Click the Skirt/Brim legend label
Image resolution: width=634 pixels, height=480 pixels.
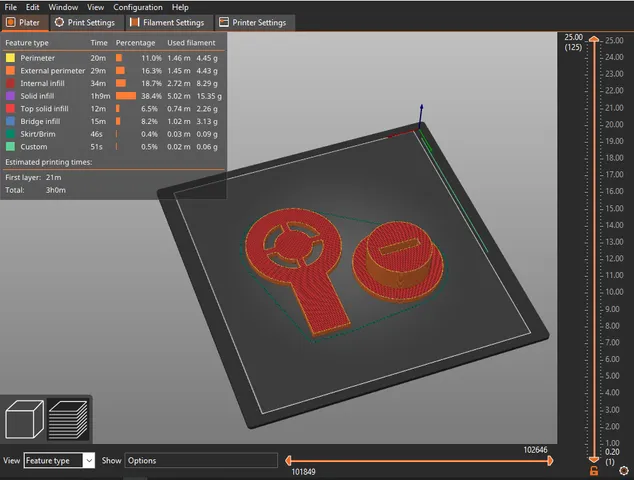click(x=38, y=134)
